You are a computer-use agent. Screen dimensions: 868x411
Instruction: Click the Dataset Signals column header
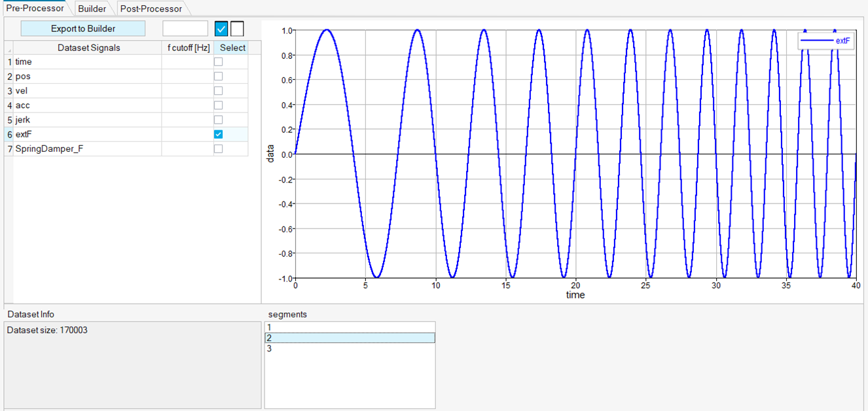[x=88, y=48]
